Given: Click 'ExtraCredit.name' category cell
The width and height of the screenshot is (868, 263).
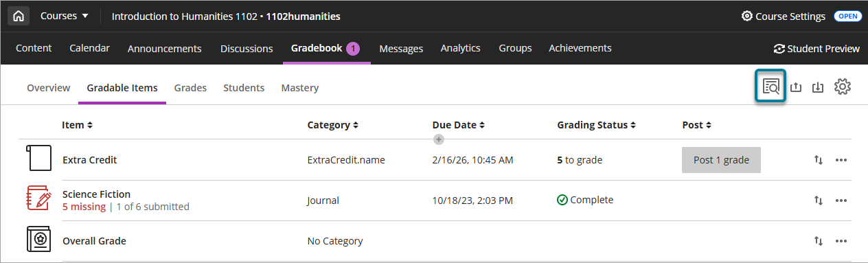Looking at the screenshot, I should (346, 160).
